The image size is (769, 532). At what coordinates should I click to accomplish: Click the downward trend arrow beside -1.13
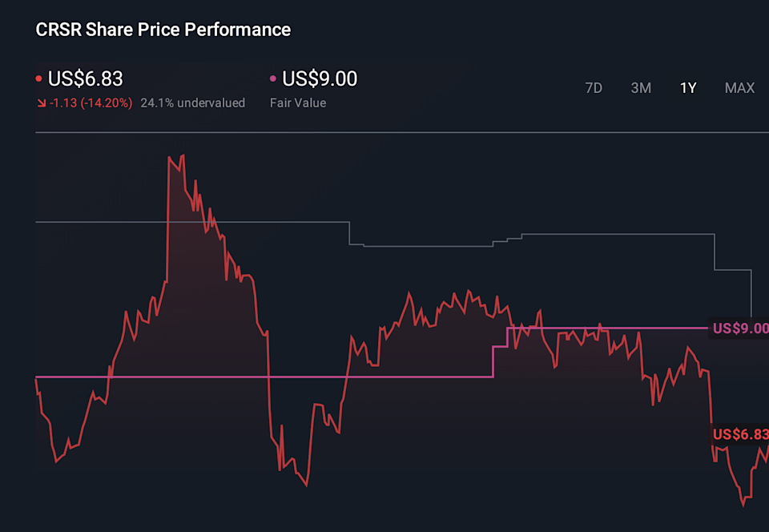pos(41,103)
